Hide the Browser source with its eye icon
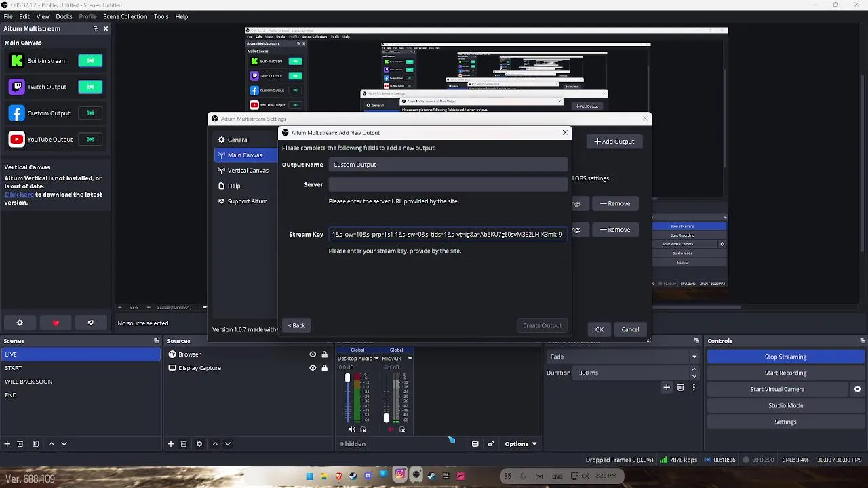Viewport: 868px width, 488px height. (313, 354)
